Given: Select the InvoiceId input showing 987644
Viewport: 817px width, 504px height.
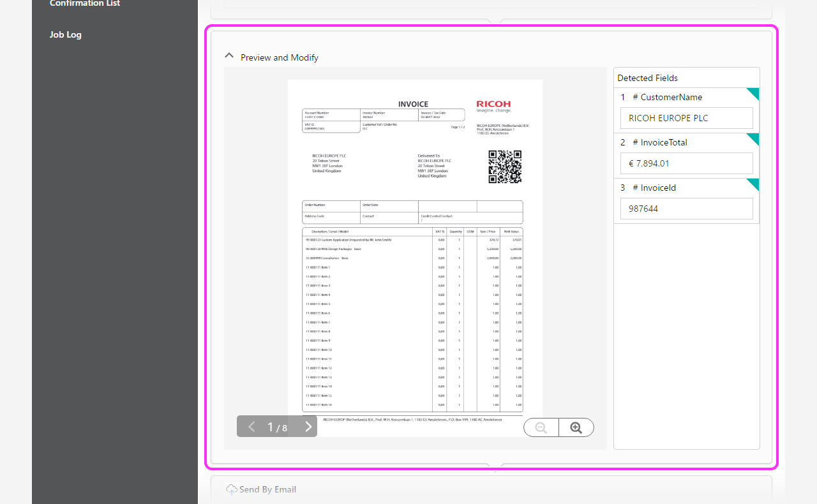Looking at the screenshot, I should 686,209.
